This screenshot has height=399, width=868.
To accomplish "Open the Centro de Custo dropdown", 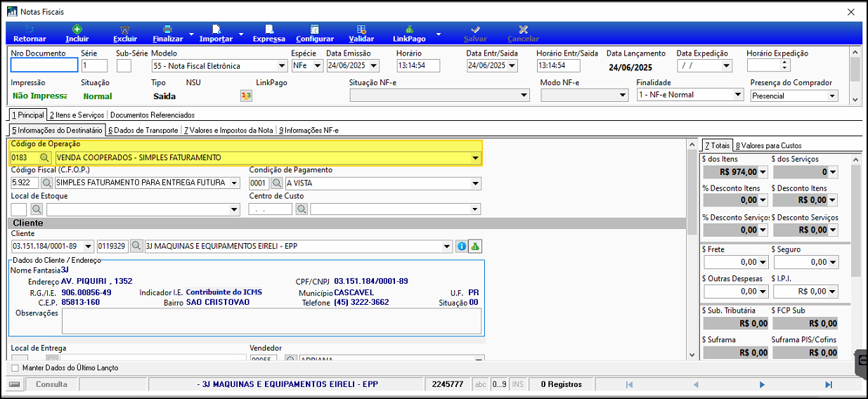I will [x=475, y=209].
